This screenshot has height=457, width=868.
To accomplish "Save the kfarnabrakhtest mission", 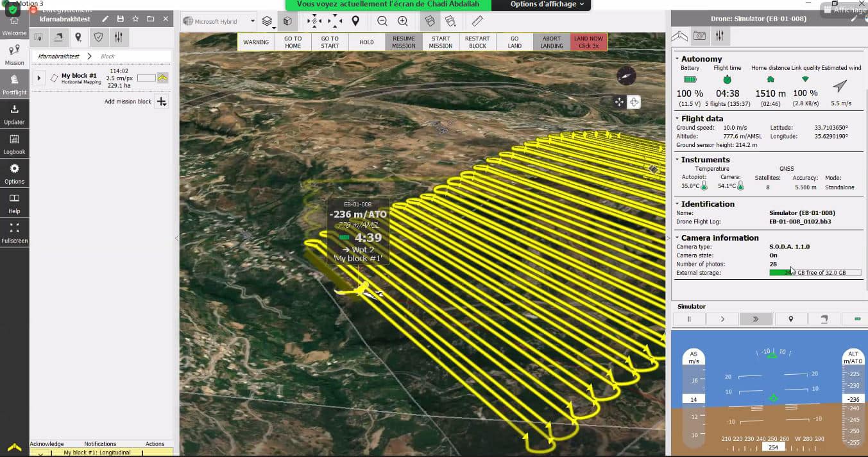I will 120,19.
